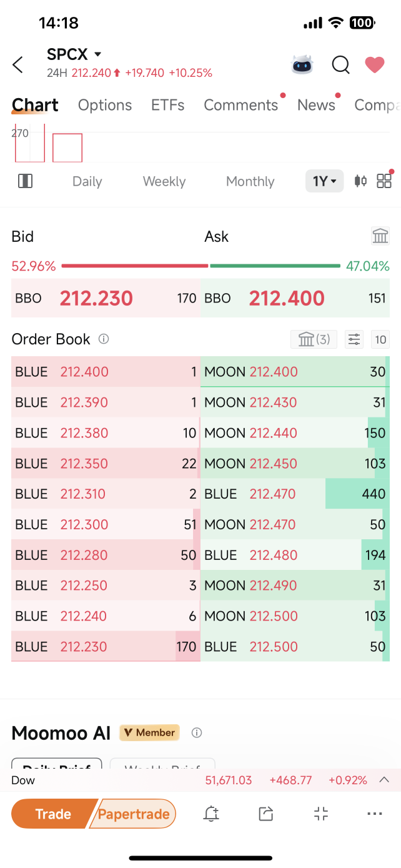Expand the Dow index ticker chevron

pyautogui.click(x=384, y=780)
